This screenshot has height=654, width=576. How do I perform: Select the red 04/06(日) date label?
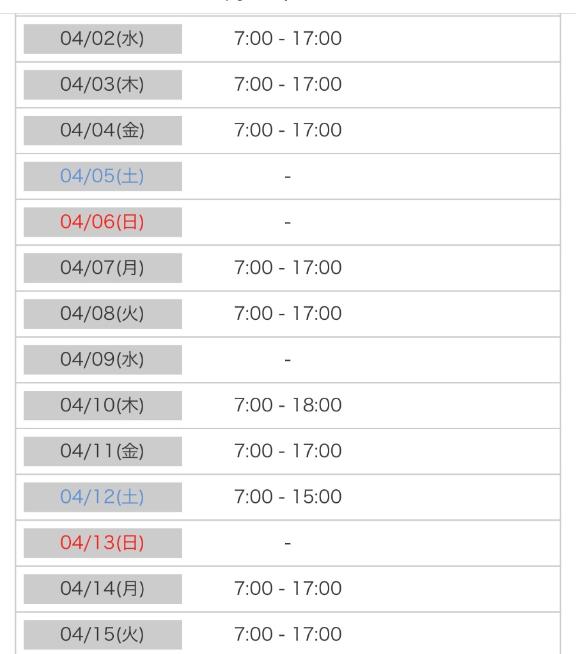[x=103, y=222]
